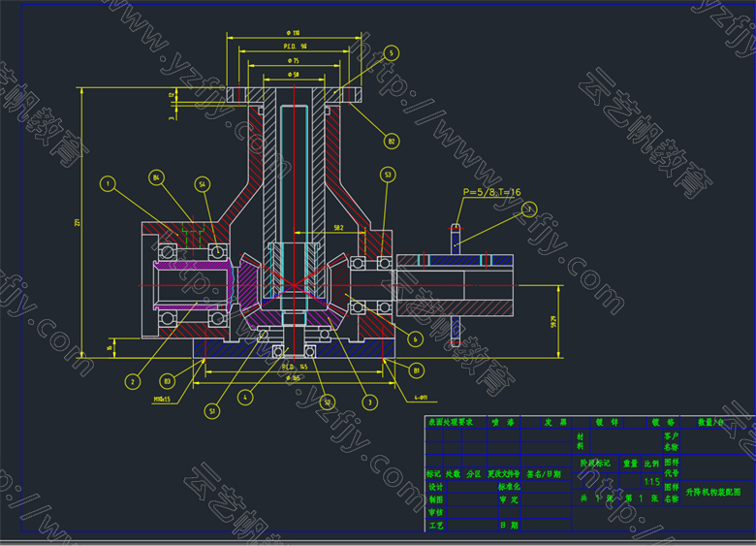Click the 图样代号 label cell
The image size is (756, 546).
(x=671, y=467)
